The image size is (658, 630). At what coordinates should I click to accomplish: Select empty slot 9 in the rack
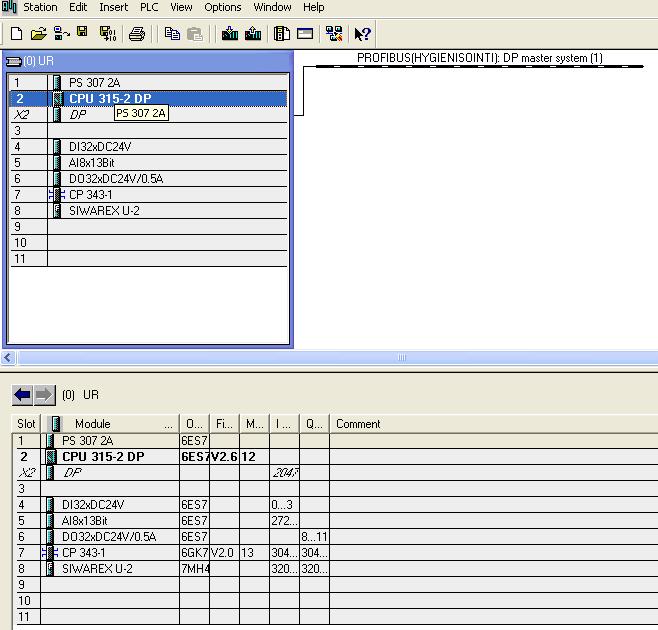click(x=149, y=227)
